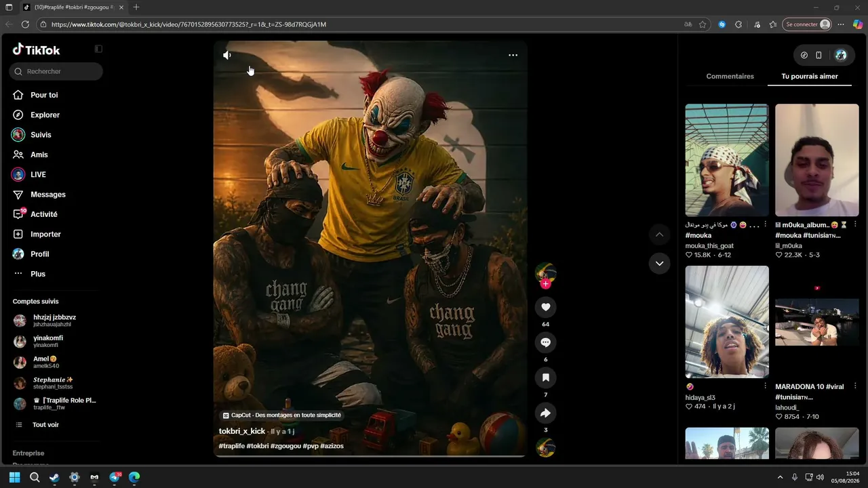Open Messages
868x488 pixels.
tap(47, 195)
